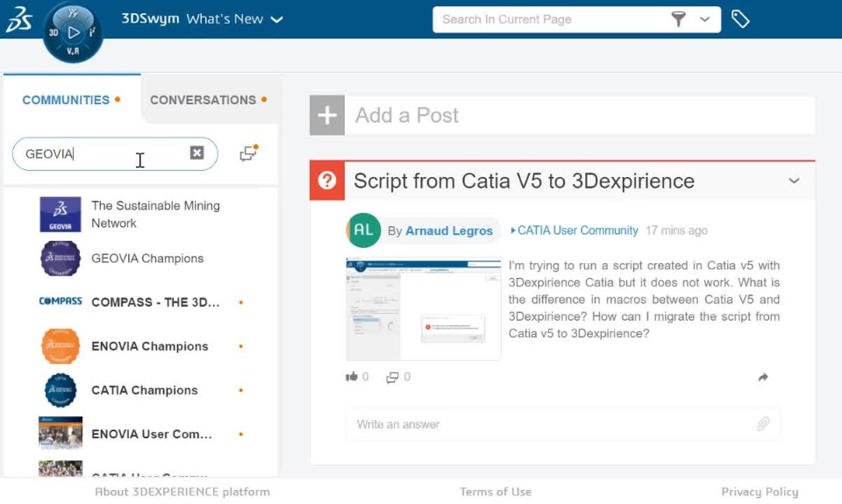The height and width of the screenshot is (504, 842).
Task: Expand the What's New dropdown
Action: click(x=277, y=19)
